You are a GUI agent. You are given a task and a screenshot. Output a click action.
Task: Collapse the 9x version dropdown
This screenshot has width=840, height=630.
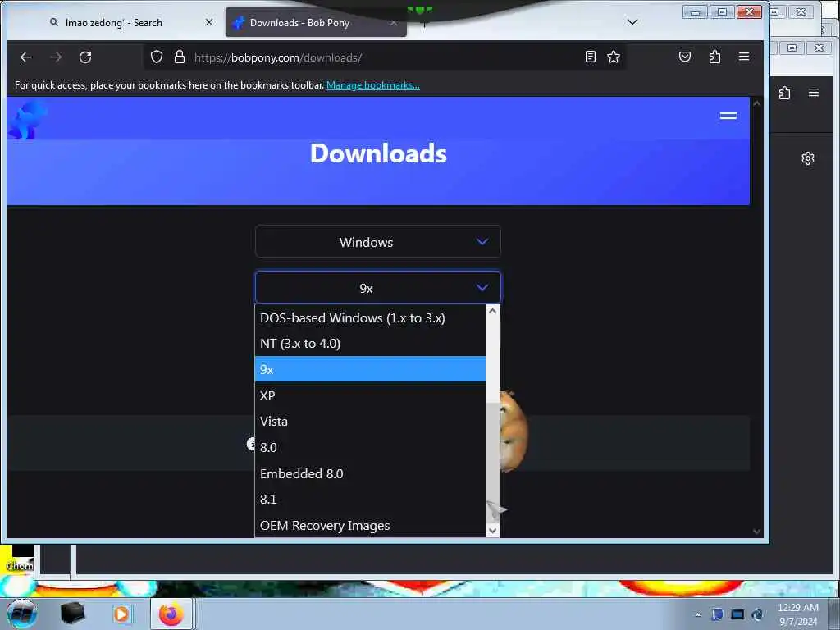coord(377,288)
